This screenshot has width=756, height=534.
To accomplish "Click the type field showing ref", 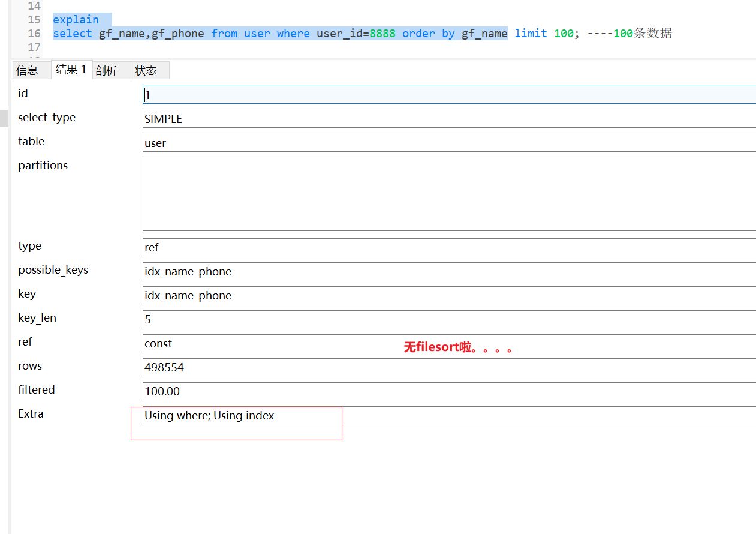I will coord(449,247).
